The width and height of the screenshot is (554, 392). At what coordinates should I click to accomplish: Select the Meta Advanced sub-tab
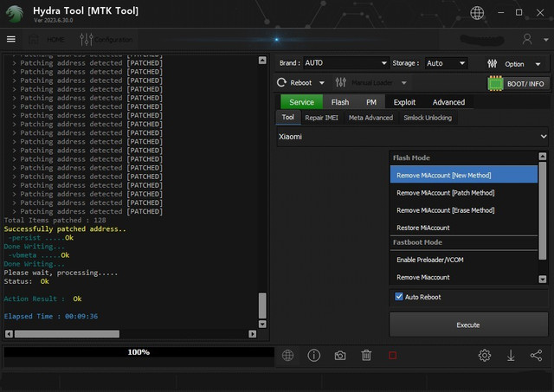[370, 118]
